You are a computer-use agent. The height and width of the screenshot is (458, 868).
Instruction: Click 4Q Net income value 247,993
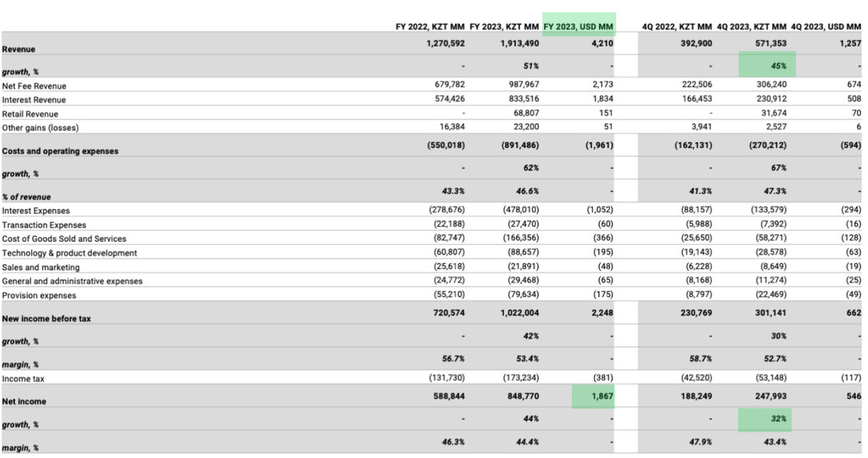[x=771, y=396]
